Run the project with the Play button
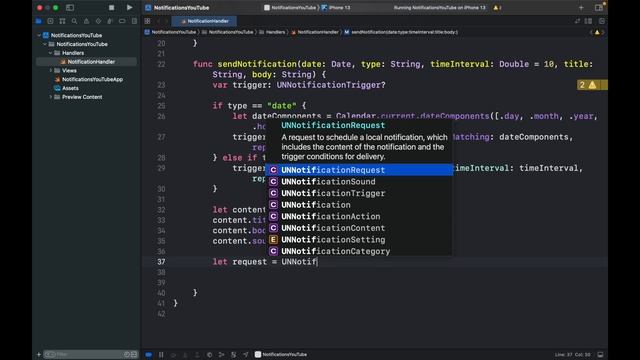 [x=129, y=7]
